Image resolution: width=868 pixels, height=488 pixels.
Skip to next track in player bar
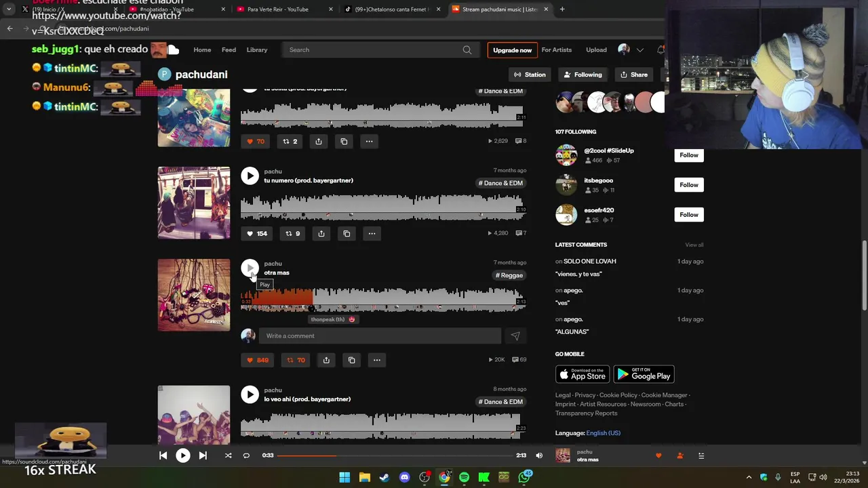click(x=203, y=455)
